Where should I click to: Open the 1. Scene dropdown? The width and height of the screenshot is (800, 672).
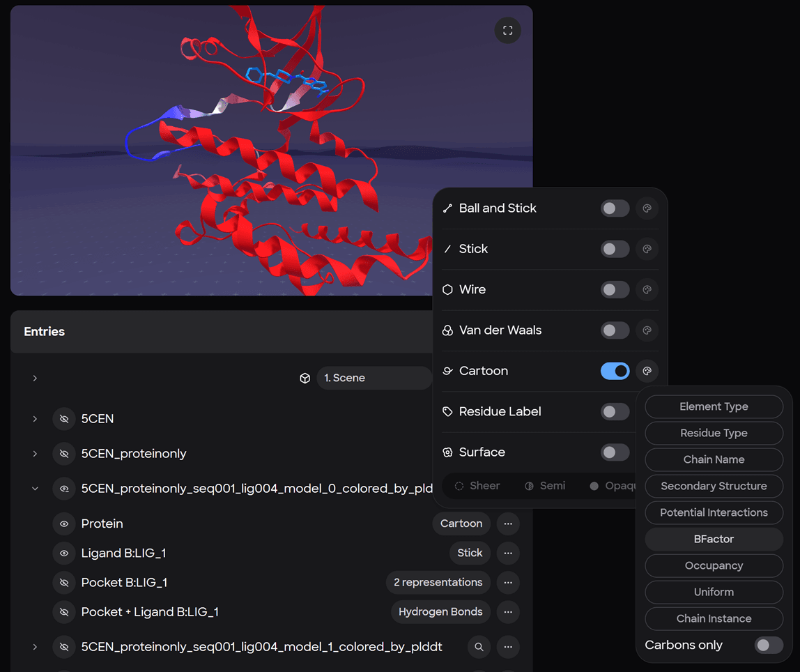click(x=374, y=378)
